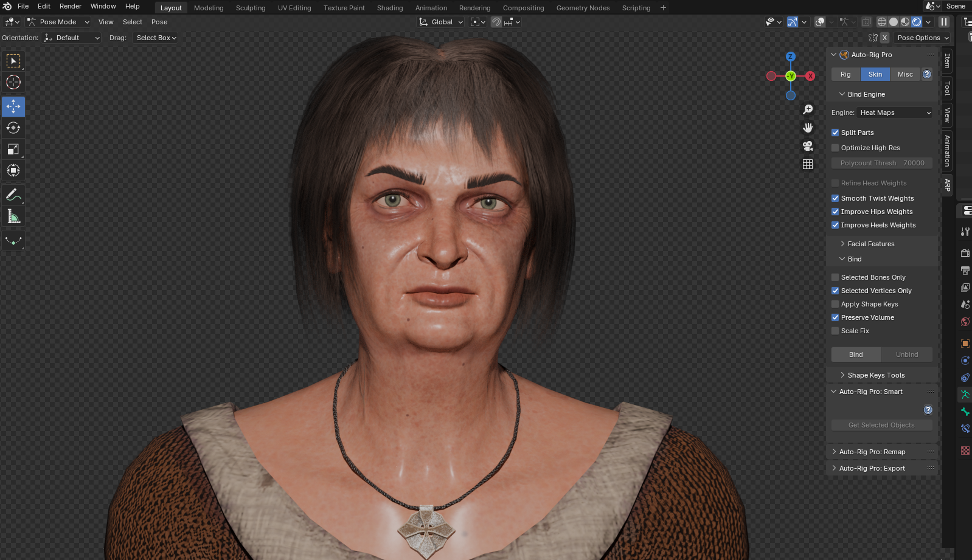Click the pan view hand icon
This screenshot has height=560, width=972.
[808, 128]
